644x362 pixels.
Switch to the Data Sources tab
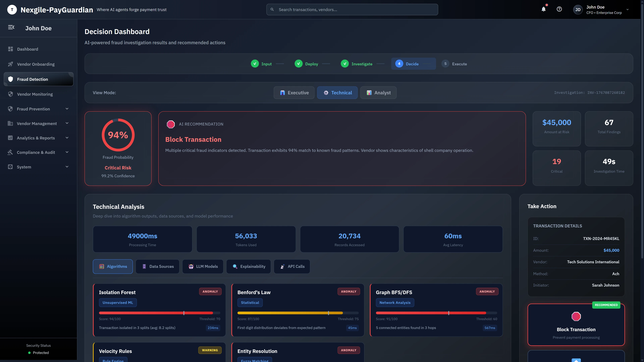pos(157,266)
